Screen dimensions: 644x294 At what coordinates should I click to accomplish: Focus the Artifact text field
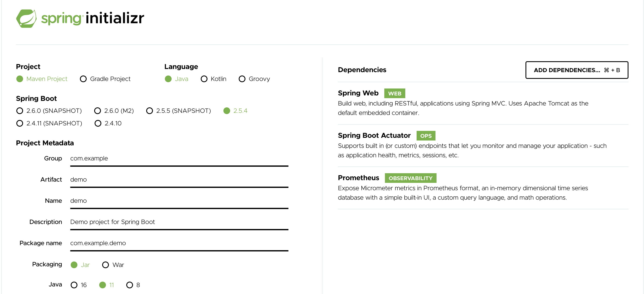pos(179,180)
